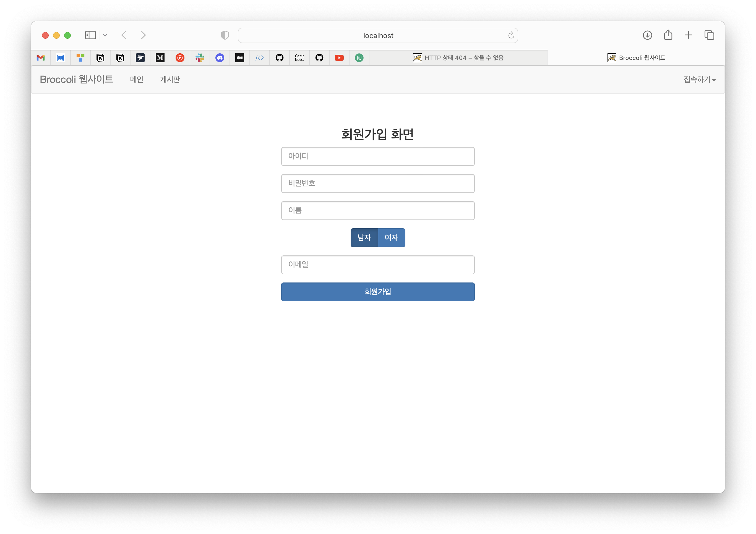The width and height of the screenshot is (756, 534).
Task: Click the localhost address bar
Action: click(378, 36)
